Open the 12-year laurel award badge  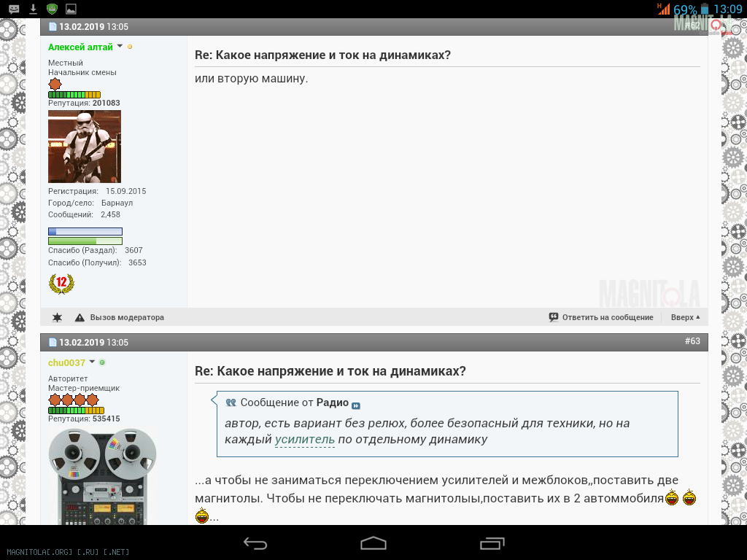(61, 283)
